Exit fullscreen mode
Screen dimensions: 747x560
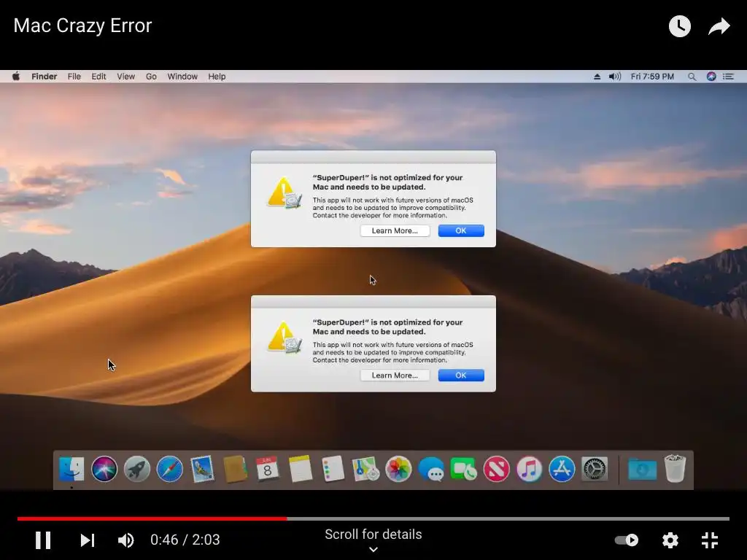(x=710, y=540)
